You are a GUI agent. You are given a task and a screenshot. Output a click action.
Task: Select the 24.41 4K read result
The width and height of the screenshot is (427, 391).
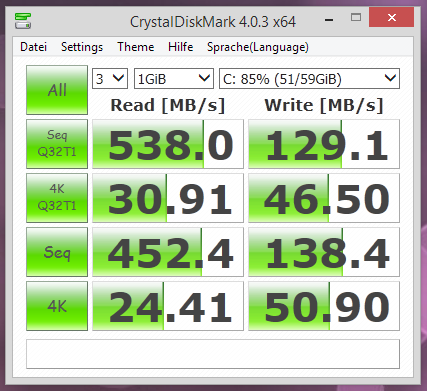[x=168, y=306]
